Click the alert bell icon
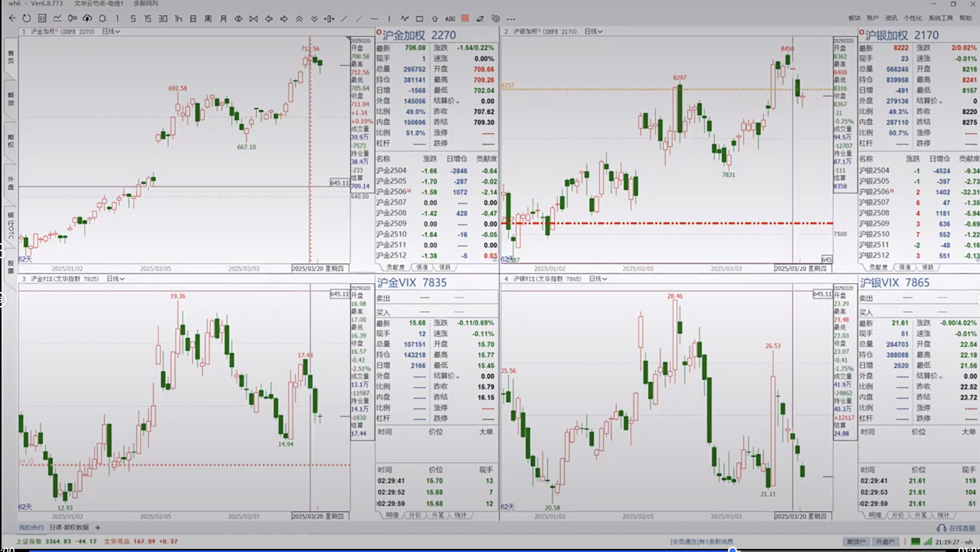Image resolution: width=980 pixels, height=552 pixels. coord(102,18)
